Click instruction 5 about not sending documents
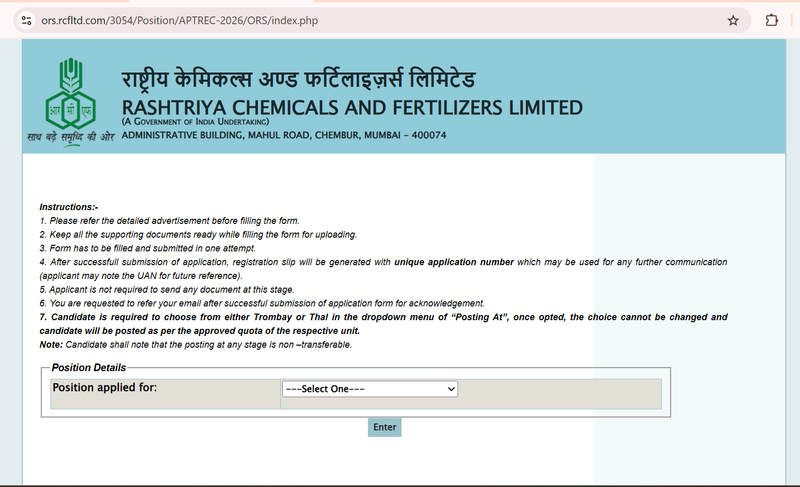The image size is (800, 487). (167, 290)
